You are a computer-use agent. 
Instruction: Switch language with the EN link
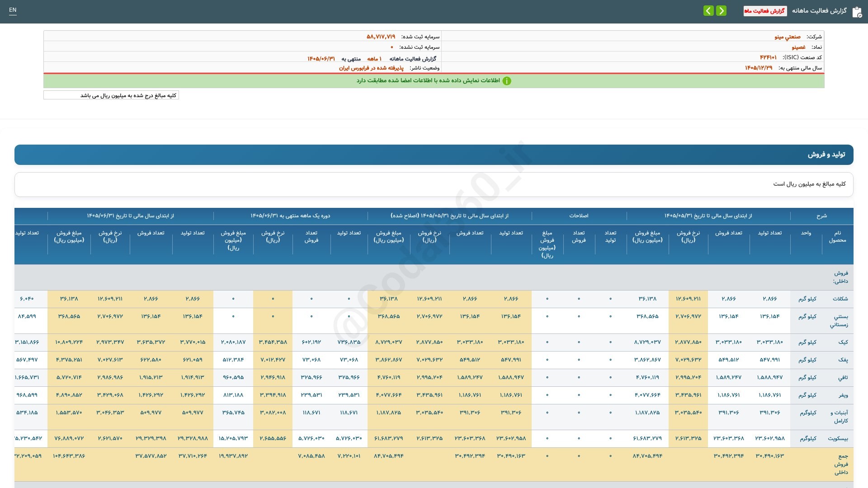(13, 10)
